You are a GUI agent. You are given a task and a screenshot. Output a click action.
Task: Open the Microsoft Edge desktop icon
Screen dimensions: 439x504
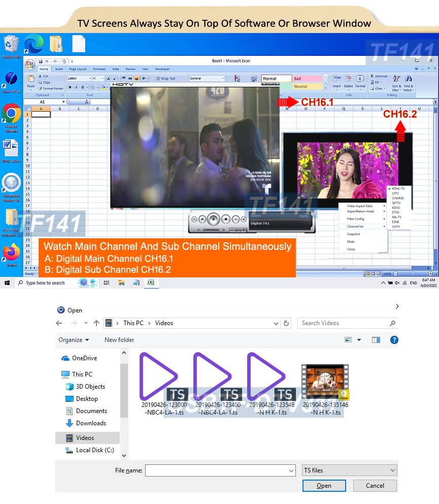click(x=33, y=44)
